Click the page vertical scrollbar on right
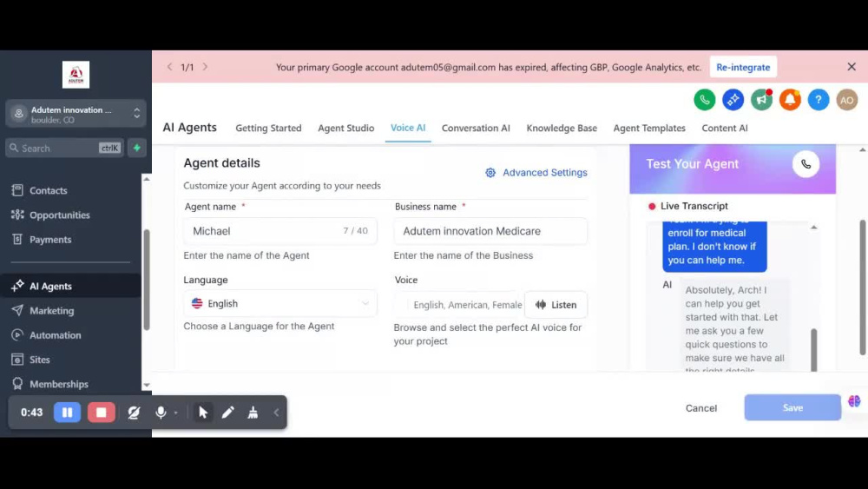This screenshot has height=489, width=868. point(863,287)
